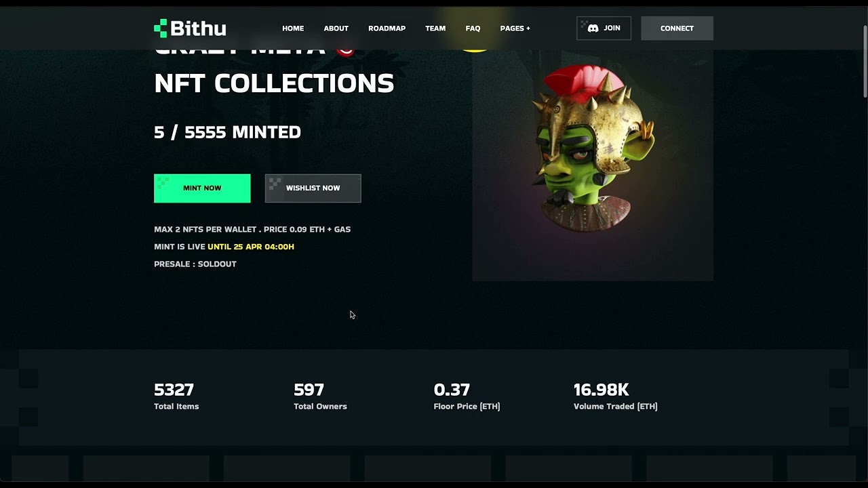Select the FAQ menu item
The width and height of the screenshot is (868, 488).
tap(473, 28)
